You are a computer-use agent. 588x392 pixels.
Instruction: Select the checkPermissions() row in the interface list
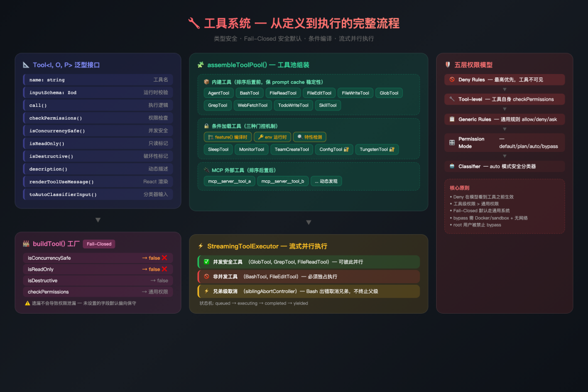(x=97, y=118)
